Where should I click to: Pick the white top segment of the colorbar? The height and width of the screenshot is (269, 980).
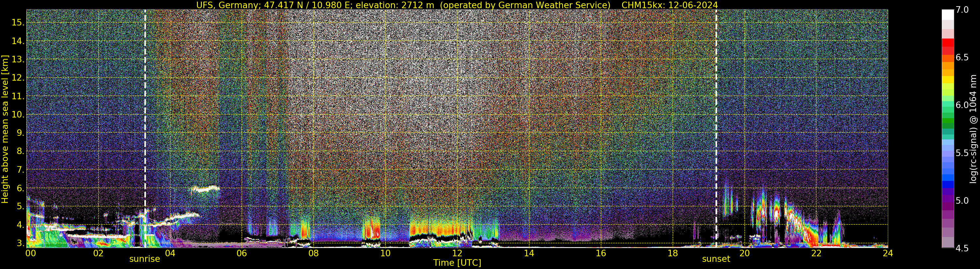[948, 14]
